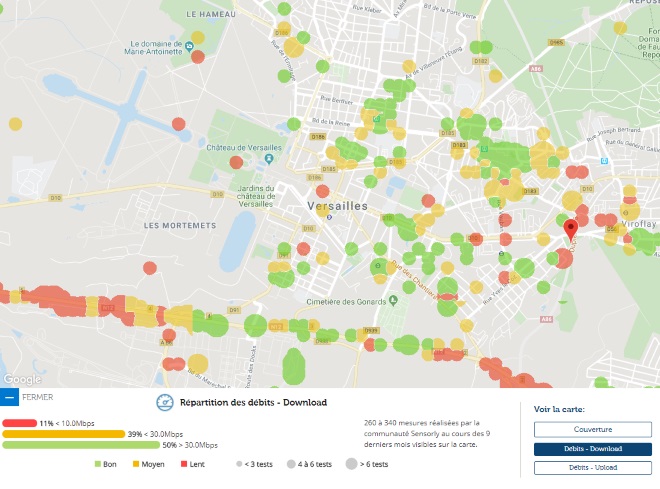Screen dimensions: 660x489
Task: Click the Versailles train station icon
Action: (x=330, y=217)
